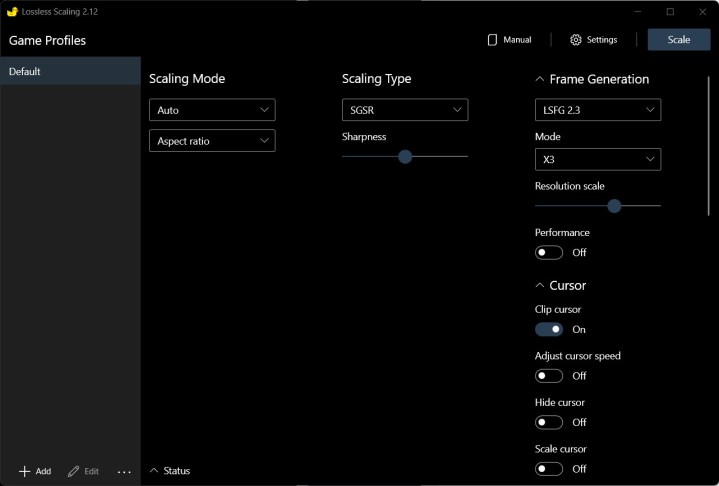
Task: Open the LSFG 2.3 frame generation dropdown
Action: (597, 110)
